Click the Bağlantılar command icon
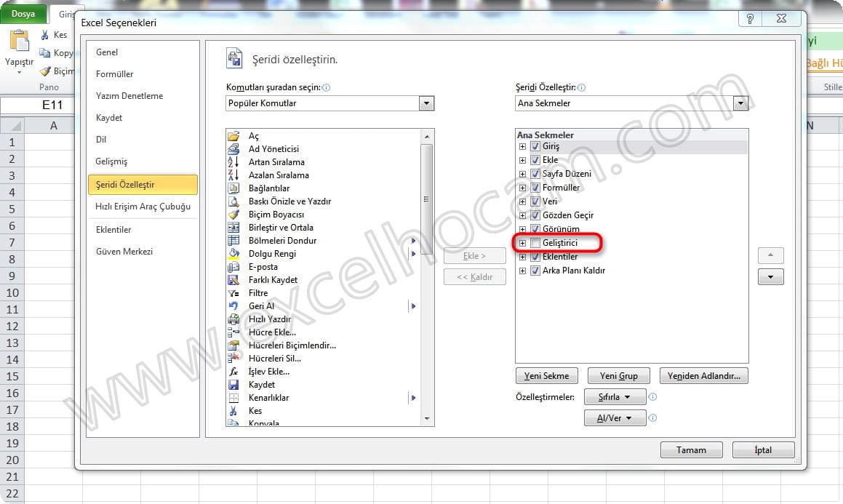The image size is (843, 504). [x=233, y=188]
